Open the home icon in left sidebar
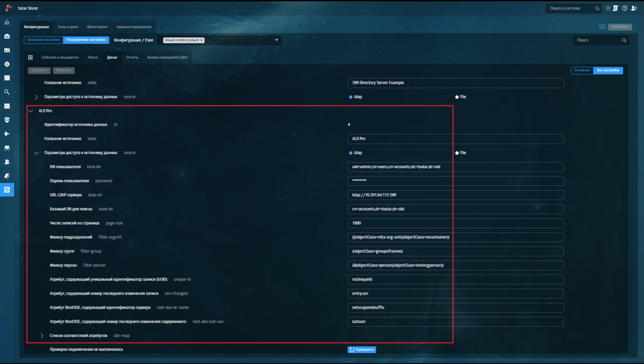The width and height of the screenshot is (644, 364). pos(7,22)
